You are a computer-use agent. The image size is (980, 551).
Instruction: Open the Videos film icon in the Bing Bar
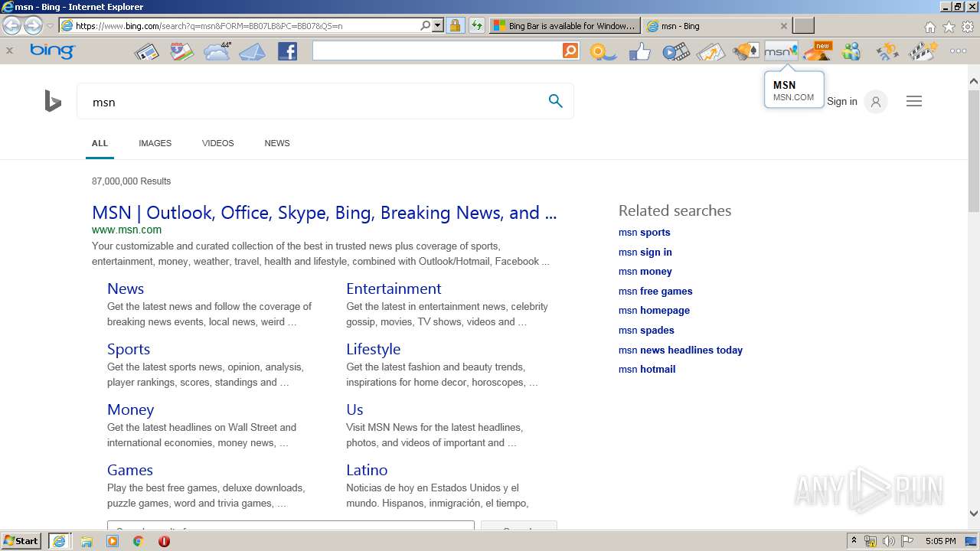[675, 52]
